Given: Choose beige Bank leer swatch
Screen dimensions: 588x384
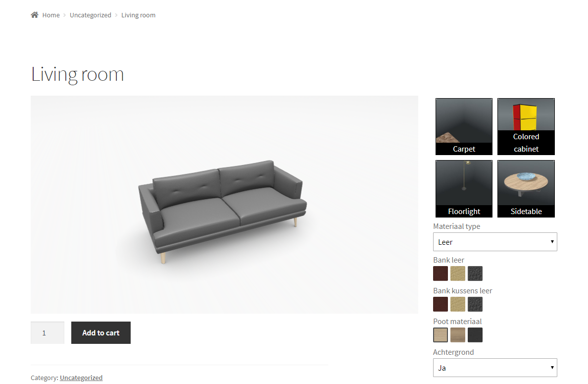Looking at the screenshot, I should click(458, 274).
